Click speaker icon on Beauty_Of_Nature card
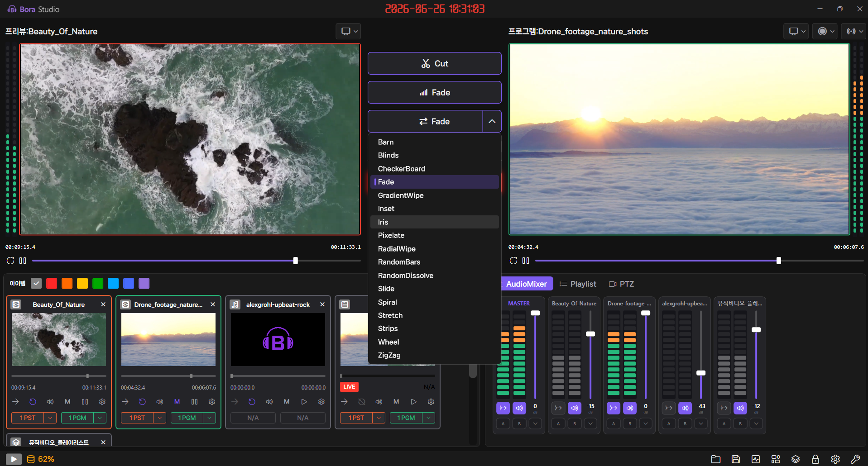This screenshot has height=466, width=868. tap(50, 402)
